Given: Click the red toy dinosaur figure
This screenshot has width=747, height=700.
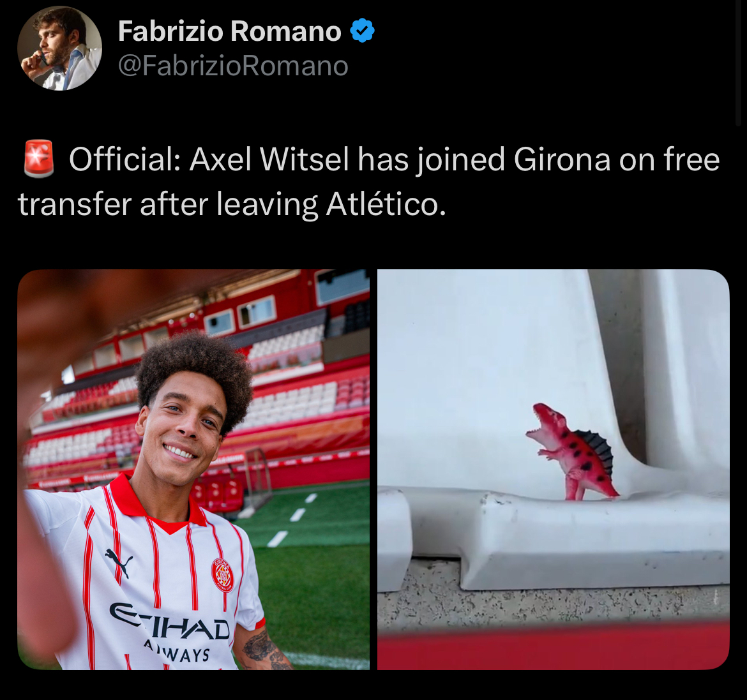Looking at the screenshot, I should pyautogui.click(x=571, y=452).
